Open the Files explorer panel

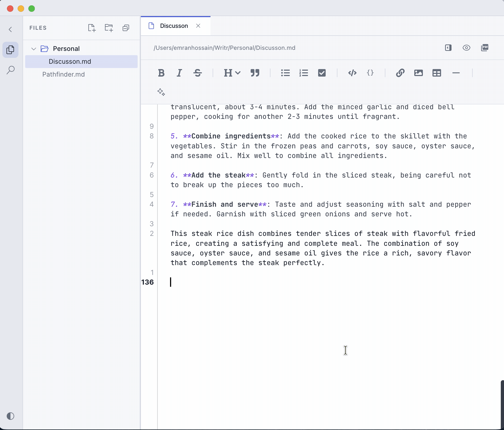pos(10,50)
